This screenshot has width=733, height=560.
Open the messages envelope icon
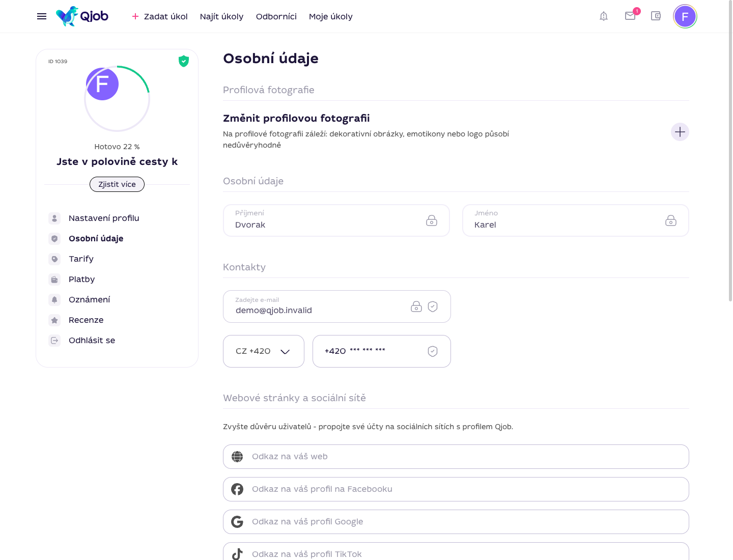coord(631,16)
